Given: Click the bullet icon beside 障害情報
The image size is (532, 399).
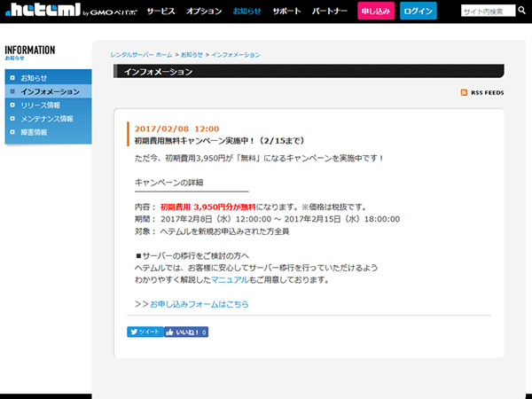Looking at the screenshot, I should click(12, 132).
